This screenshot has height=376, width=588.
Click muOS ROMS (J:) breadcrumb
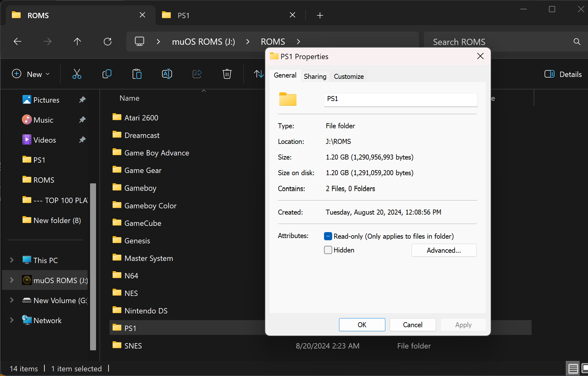pyautogui.click(x=204, y=42)
